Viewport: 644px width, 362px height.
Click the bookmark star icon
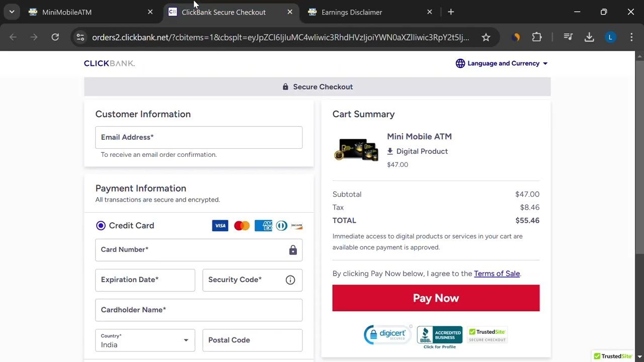pyautogui.click(x=486, y=37)
